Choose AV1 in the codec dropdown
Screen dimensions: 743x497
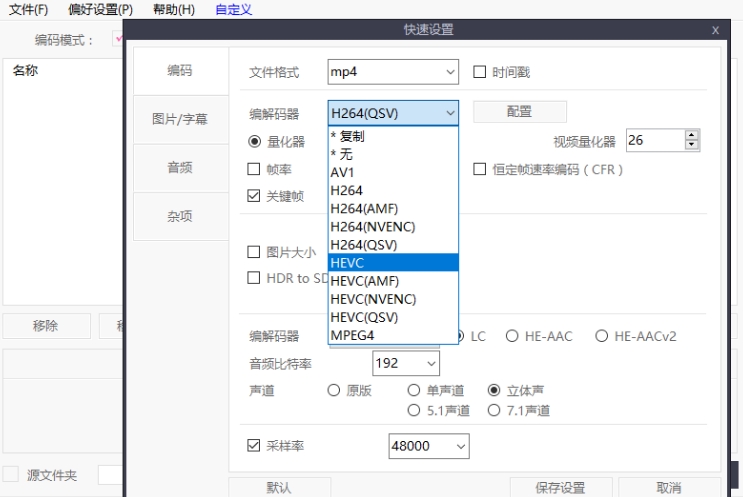tap(392, 172)
